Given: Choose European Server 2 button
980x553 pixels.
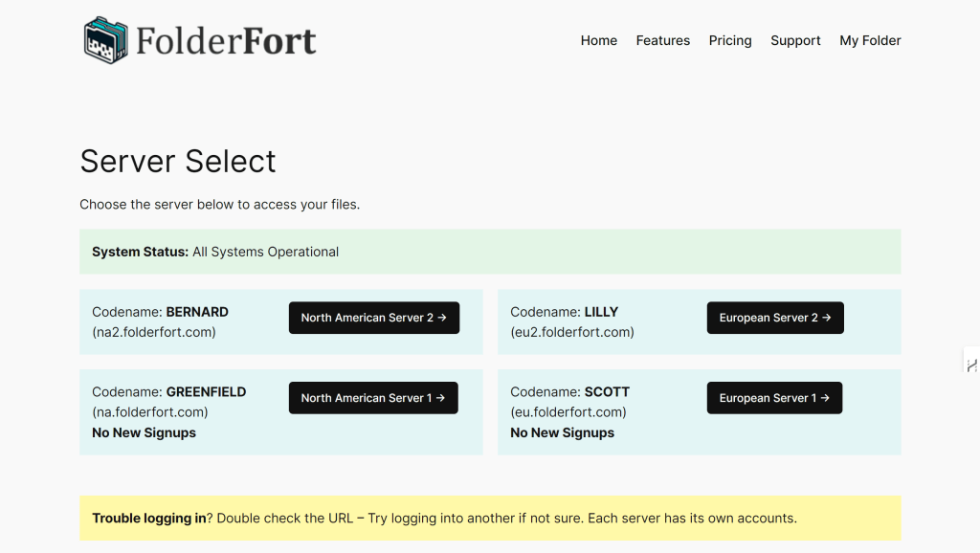Looking at the screenshot, I should point(775,318).
